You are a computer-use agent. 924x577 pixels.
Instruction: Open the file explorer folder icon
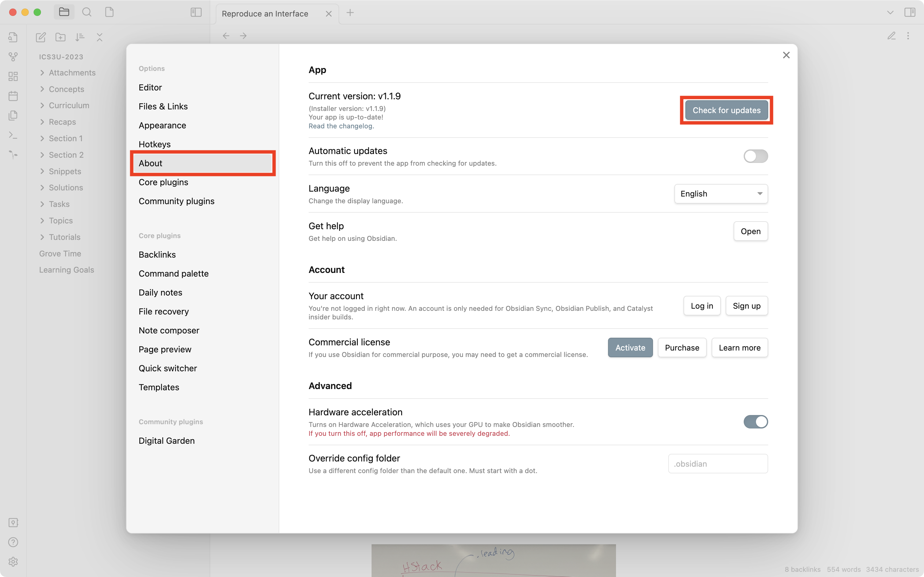click(x=64, y=12)
